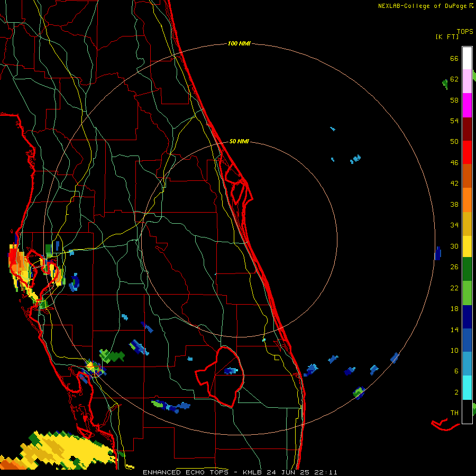Click the 100 NMI range ring label
Viewport: 476px width, 476px height.
pyautogui.click(x=239, y=44)
